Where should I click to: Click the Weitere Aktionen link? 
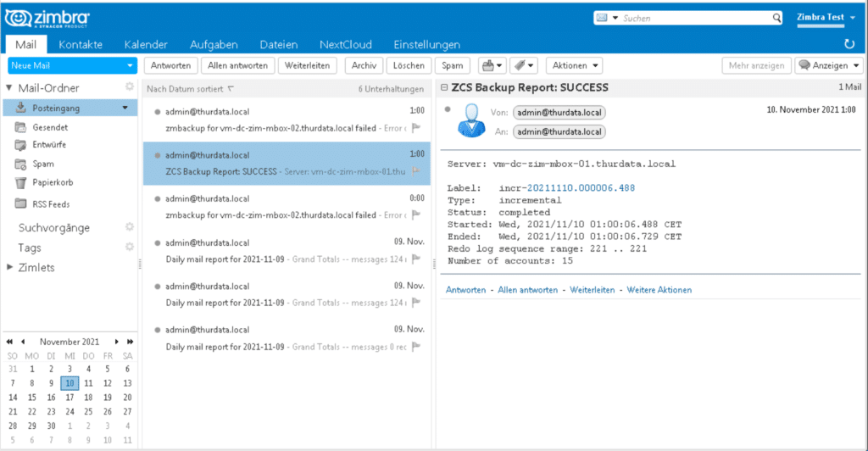tap(659, 290)
